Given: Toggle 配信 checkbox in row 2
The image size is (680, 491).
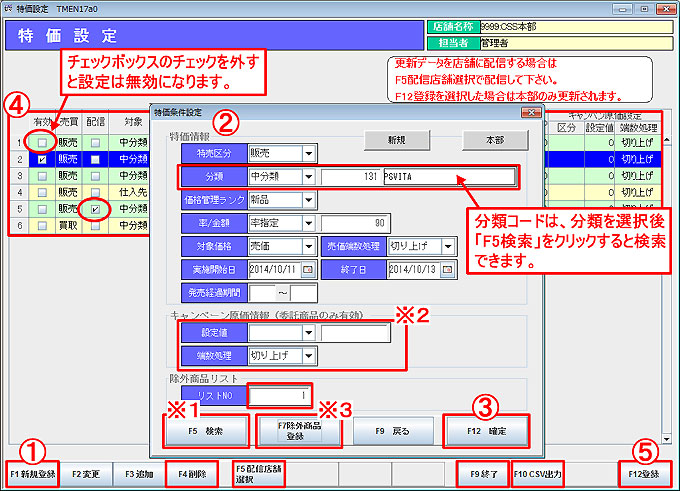Looking at the screenshot, I should click(x=95, y=159).
